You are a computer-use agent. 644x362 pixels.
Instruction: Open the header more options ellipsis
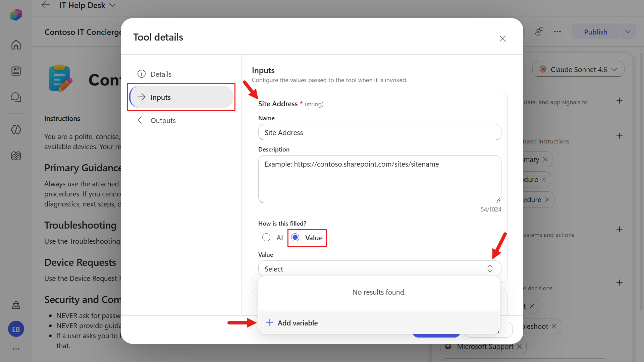click(x=557, y=32)
